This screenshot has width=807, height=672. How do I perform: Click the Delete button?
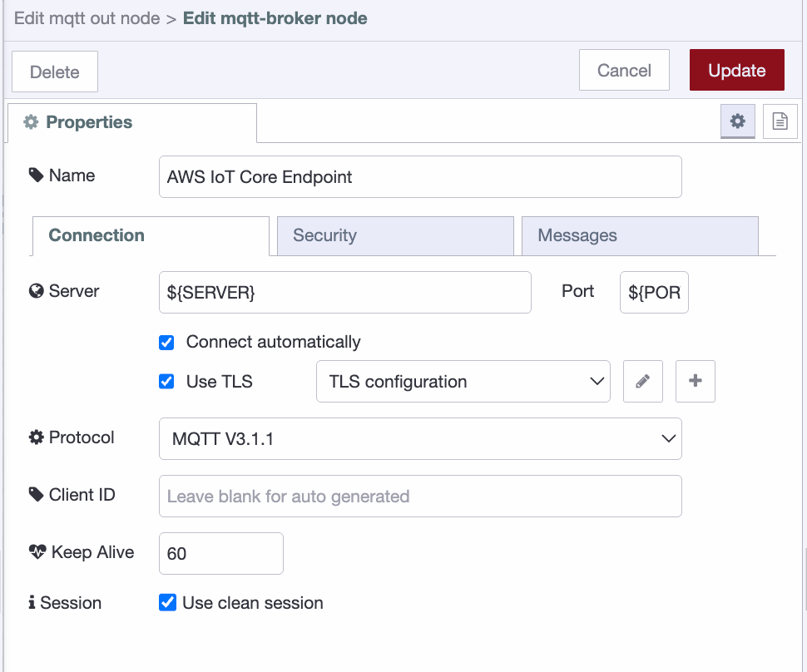click(x=54, y=71)
